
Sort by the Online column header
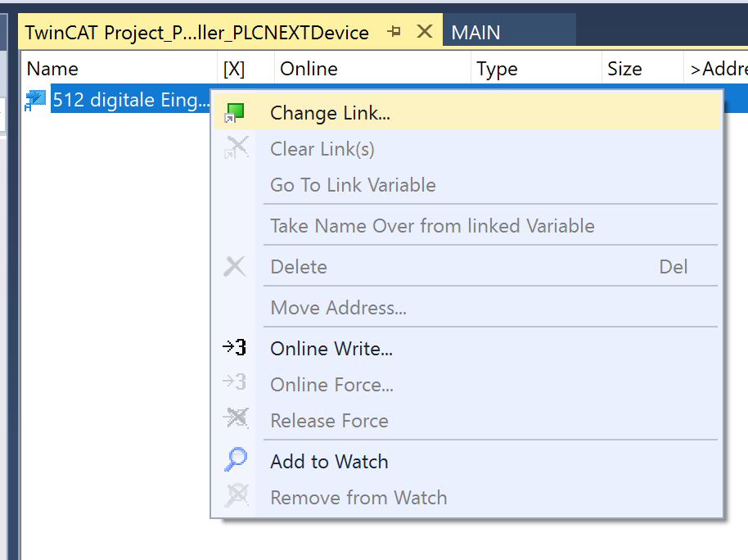(x=372, y=69)
